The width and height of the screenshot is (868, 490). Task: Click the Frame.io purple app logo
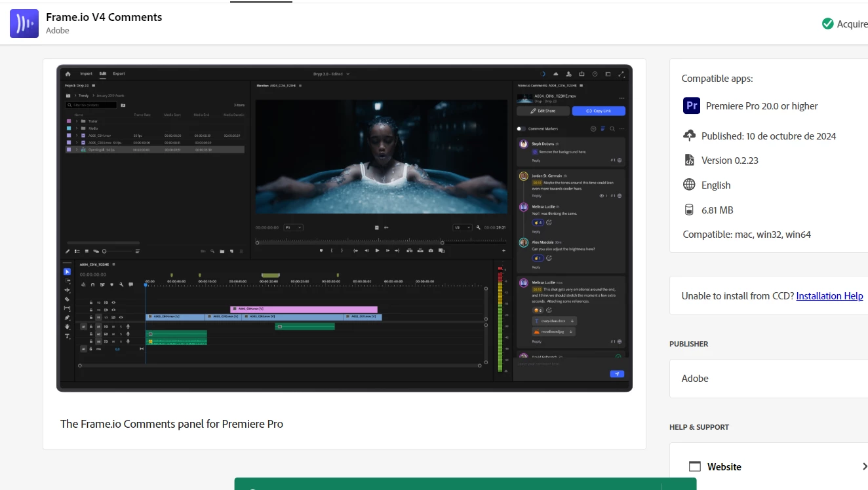click(24, 24)
